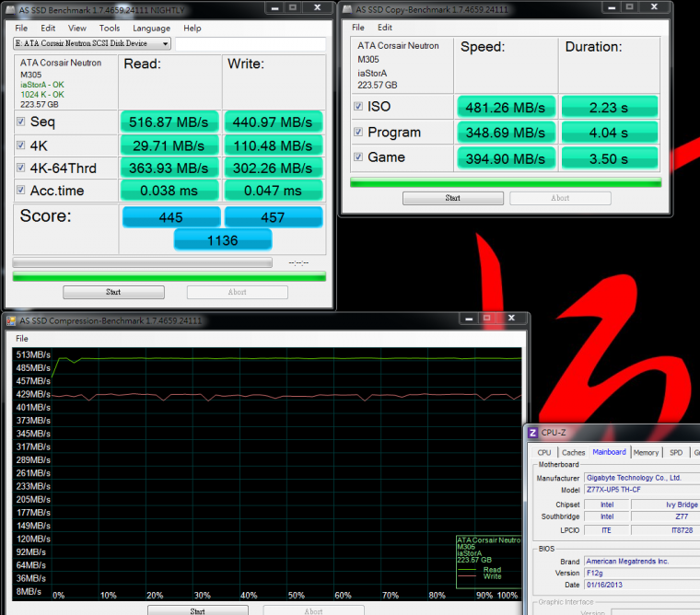700x615 pixels.
Task: Click the purple CPU-Z logo icon
Action: click(533, 433)
